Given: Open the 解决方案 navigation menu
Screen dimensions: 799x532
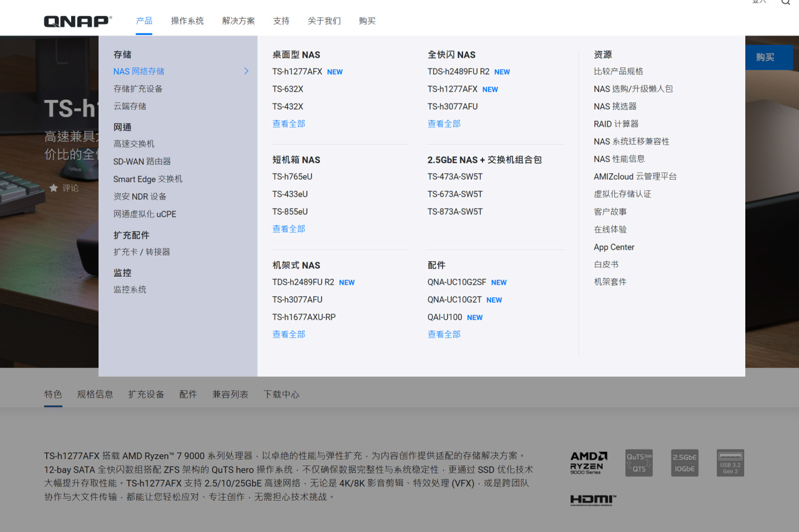Looking at the screenshot, I should pos(238,21).
